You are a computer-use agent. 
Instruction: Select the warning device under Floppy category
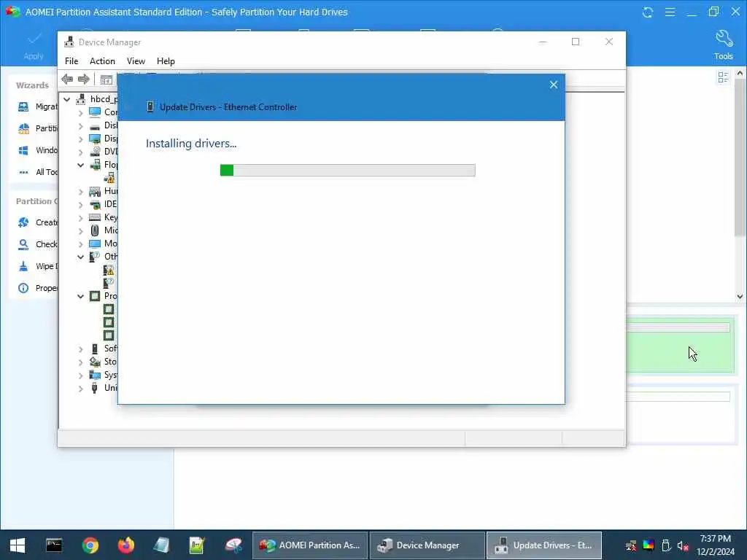(109, 178)
